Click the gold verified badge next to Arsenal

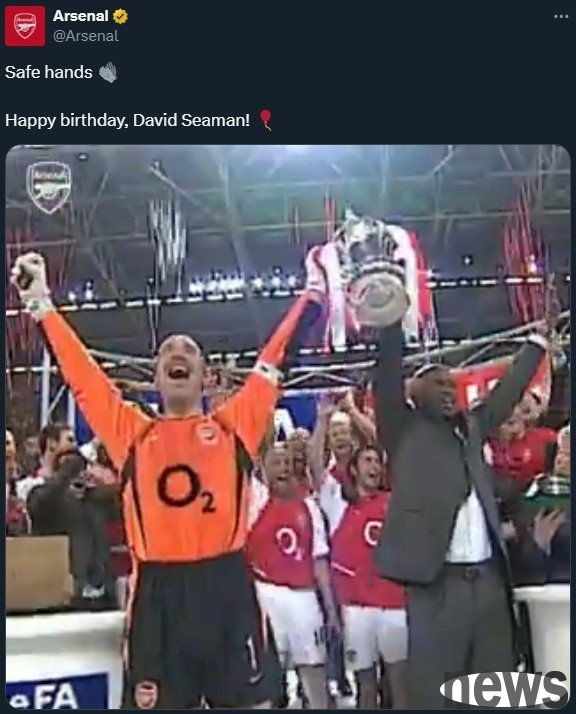pos(120,16)
